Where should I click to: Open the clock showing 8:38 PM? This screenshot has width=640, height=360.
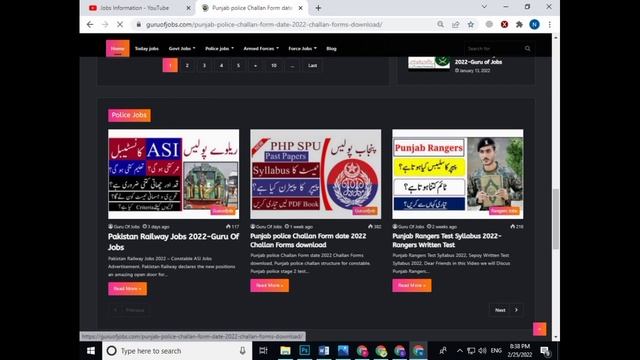[520, 351]
